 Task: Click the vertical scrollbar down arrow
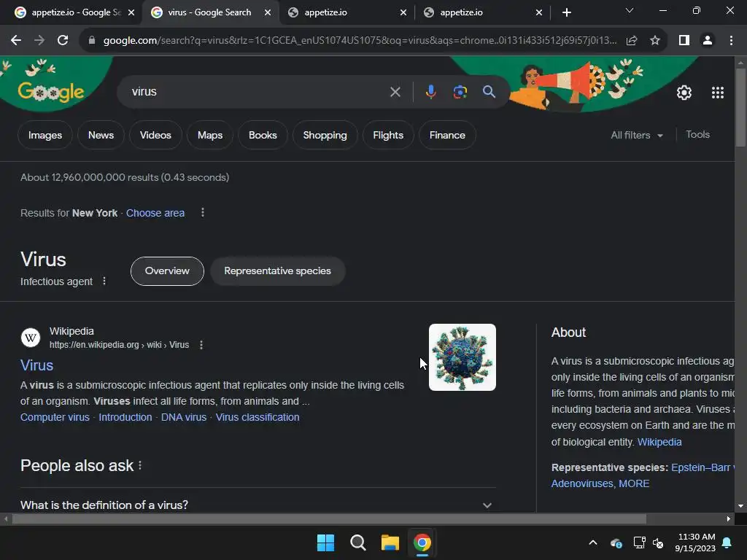click(740, 506)
